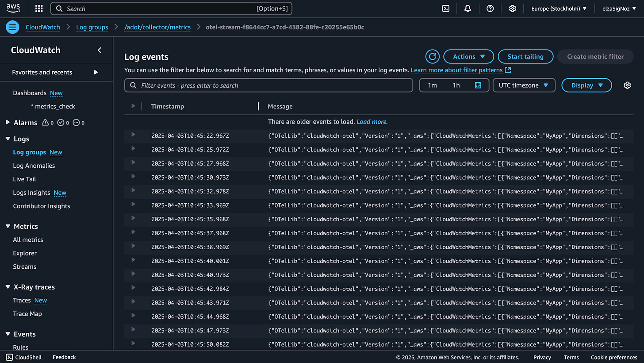Toggle the hamburger navigation menu
This screenshot has height=363, width=644.
[12, 27]
